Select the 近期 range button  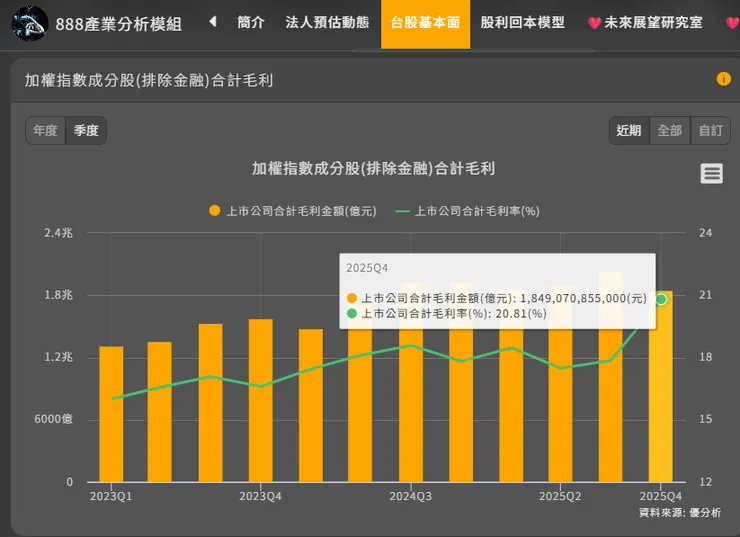point(629,130)
